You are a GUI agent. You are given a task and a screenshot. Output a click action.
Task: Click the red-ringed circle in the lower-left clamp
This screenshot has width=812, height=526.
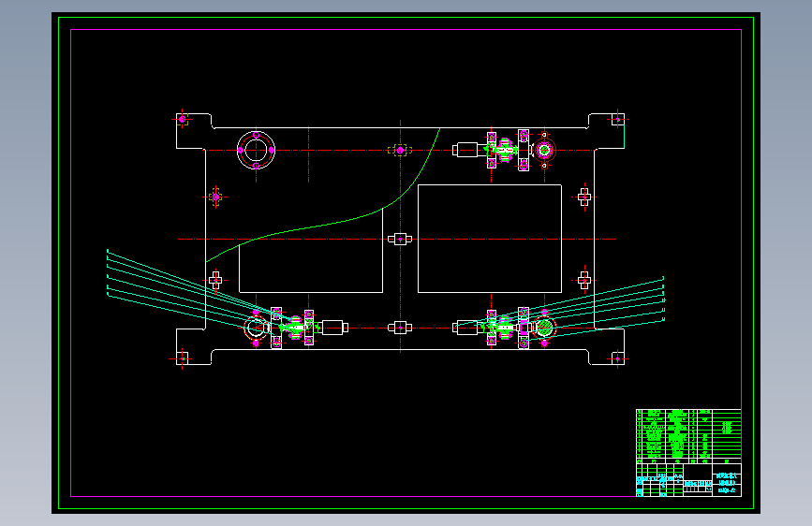256,328
